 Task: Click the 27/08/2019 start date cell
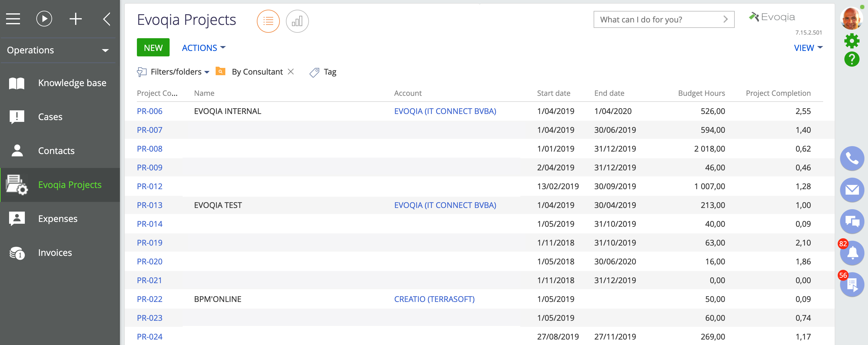pyautogui.click(x=558, y=337)
